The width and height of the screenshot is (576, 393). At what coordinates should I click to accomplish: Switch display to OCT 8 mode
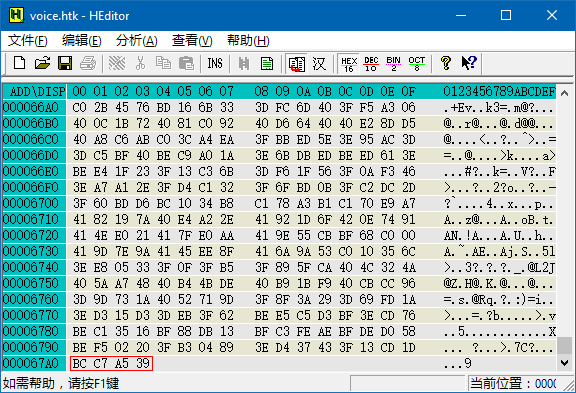417,64
